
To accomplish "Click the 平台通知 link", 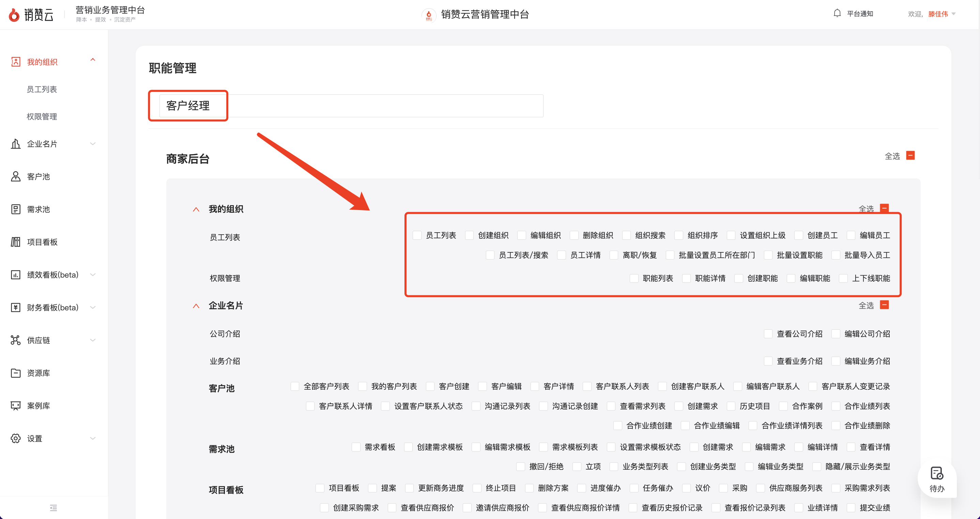I will 860,14.
